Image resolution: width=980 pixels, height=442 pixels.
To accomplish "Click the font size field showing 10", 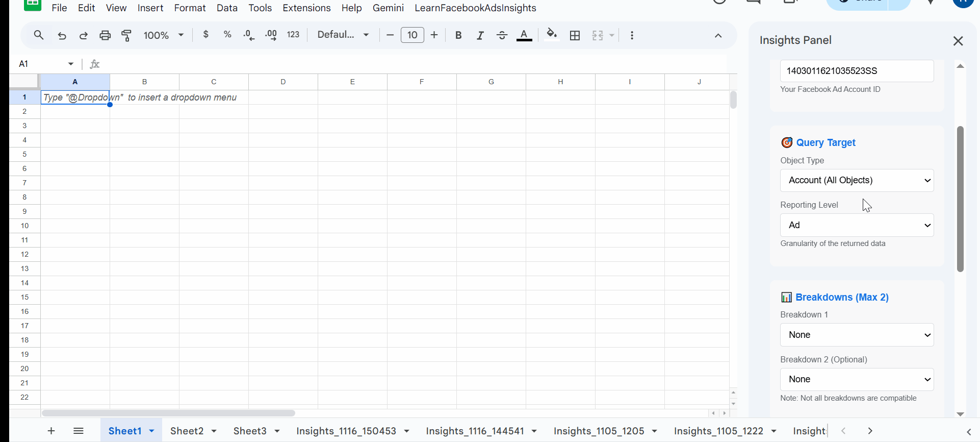I will pyautogui.click(x=412, y=35).
